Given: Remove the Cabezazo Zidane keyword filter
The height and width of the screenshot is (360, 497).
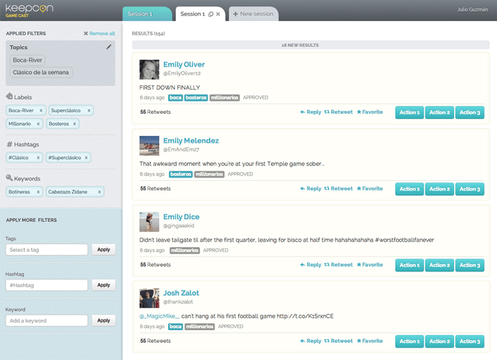Looking at the screenshot, I should (99, 192).
